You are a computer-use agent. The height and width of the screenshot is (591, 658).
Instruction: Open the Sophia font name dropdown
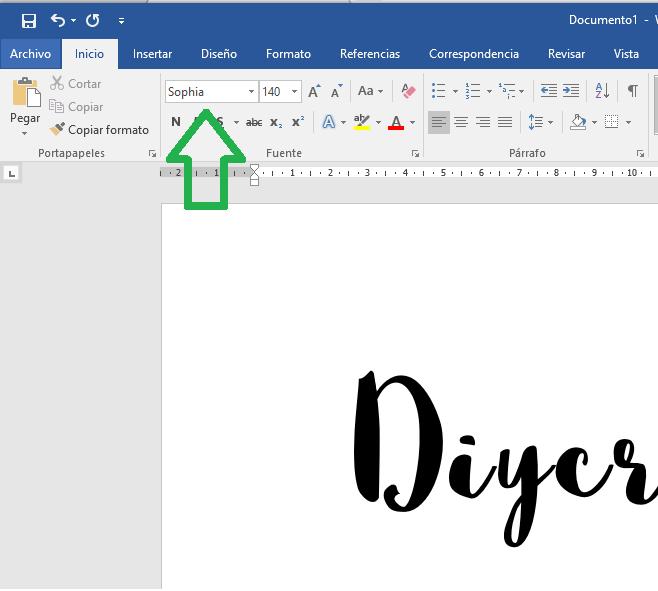pos(251,92)
